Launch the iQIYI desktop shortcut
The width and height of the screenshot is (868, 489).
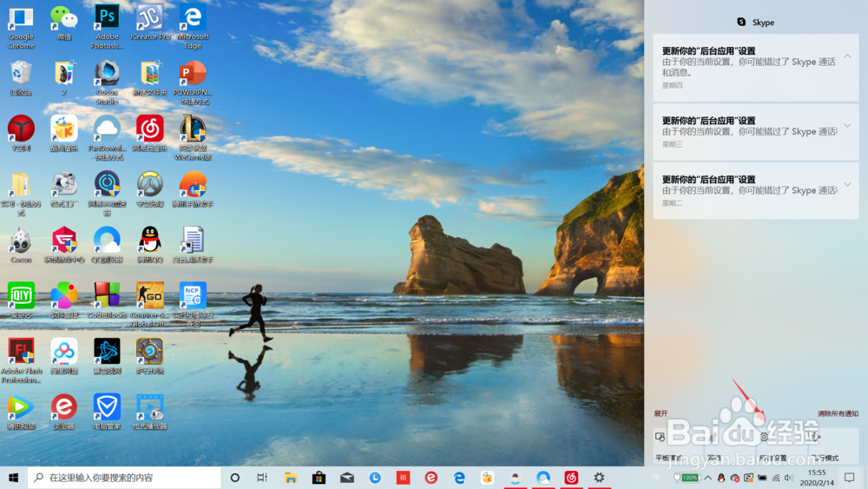click(x=21, y=301)
